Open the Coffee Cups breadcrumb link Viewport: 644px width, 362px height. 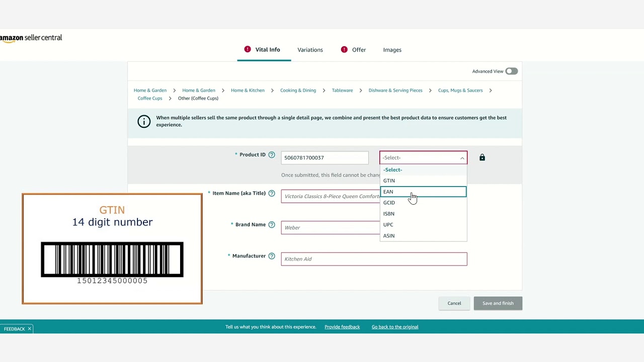pos(150,99)
